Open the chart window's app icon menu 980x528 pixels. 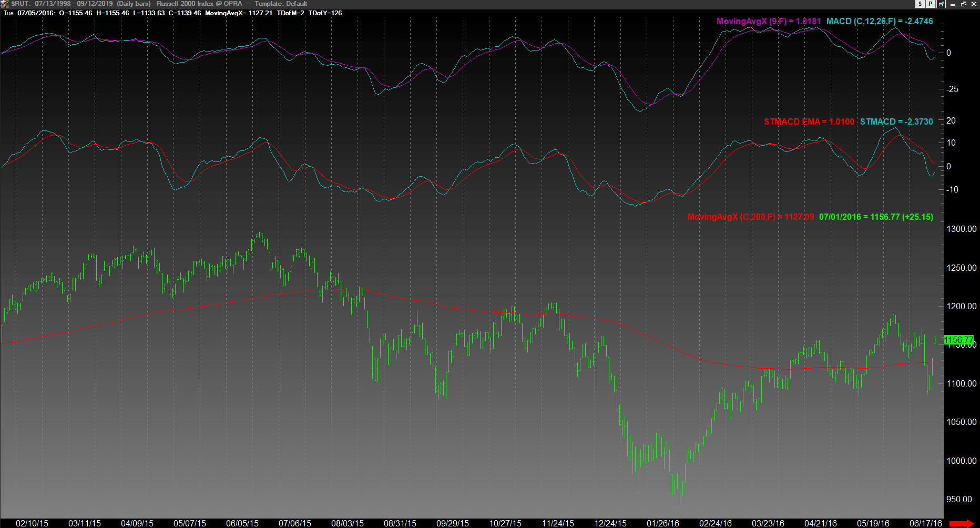[x=4, y=4]
